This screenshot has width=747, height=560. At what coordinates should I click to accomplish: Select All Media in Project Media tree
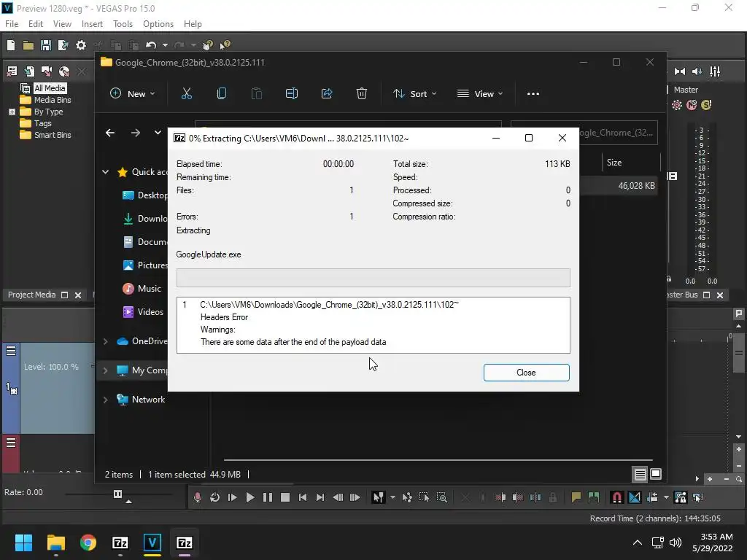50,88
